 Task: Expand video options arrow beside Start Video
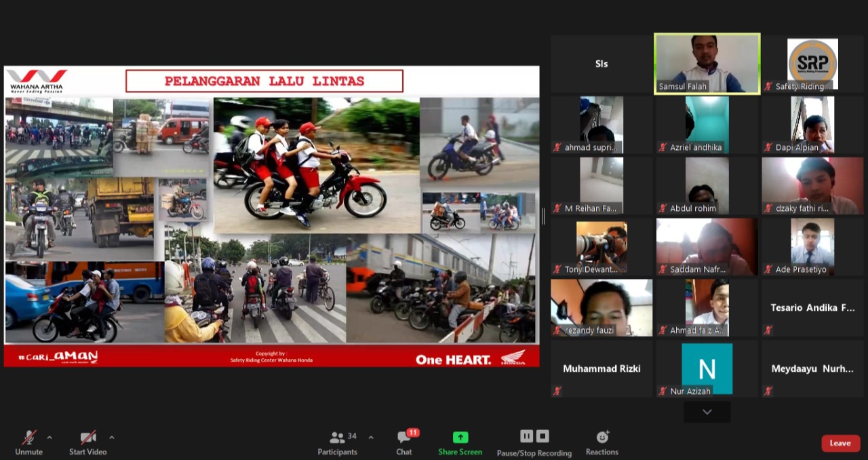click(111, 438)
